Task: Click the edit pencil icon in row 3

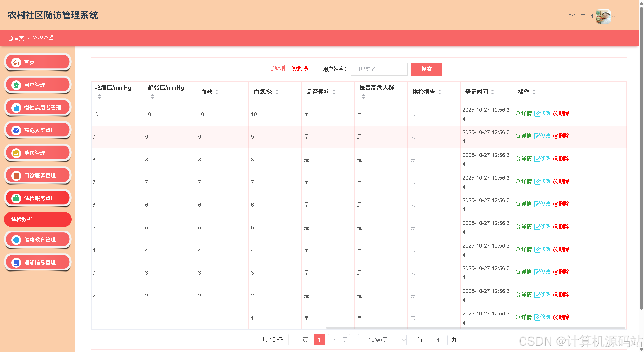Action: [x=537, y=272]
